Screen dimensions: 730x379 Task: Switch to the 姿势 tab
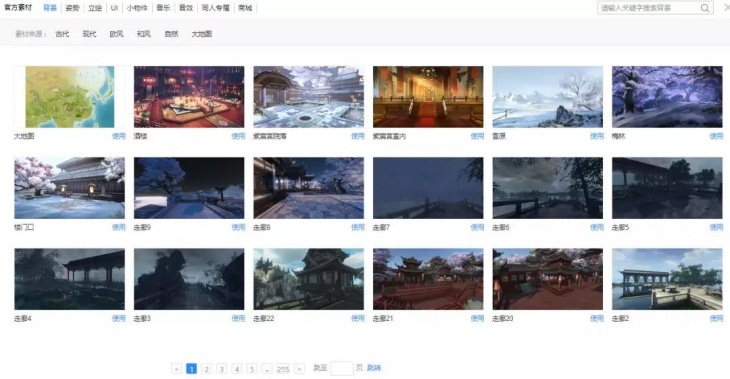(72, 8)
